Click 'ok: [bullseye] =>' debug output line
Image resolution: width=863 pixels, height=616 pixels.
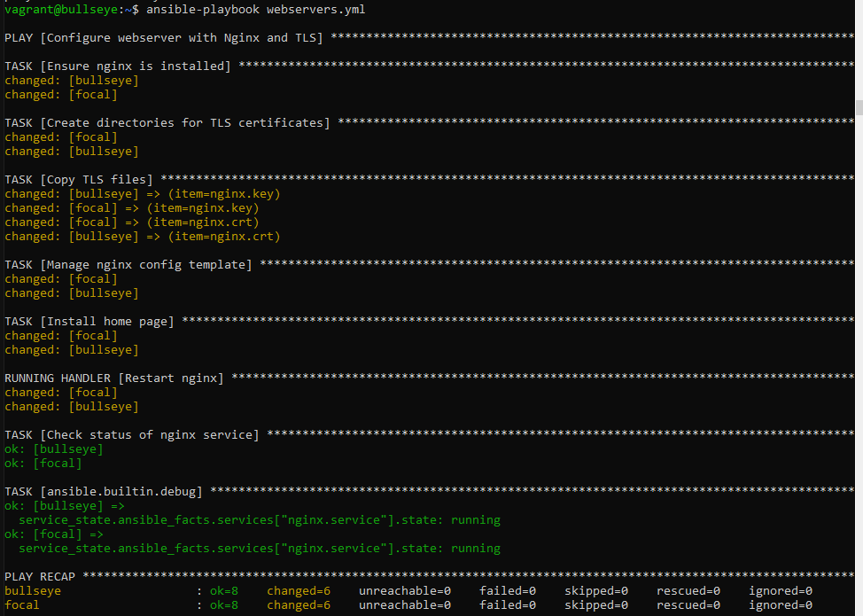click(65, 506)
